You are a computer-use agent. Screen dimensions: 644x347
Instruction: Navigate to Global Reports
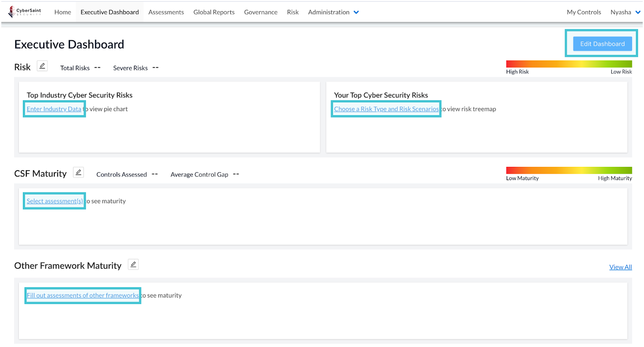coord(214,12)
